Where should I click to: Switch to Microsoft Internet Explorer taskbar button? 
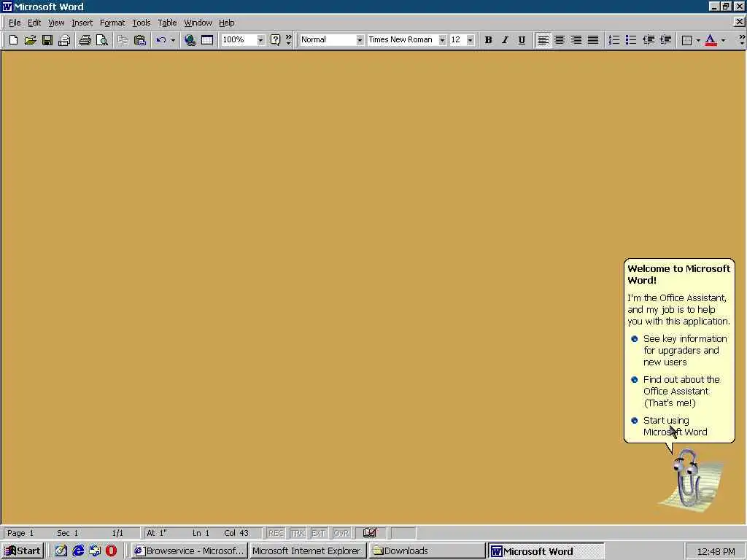point(308,551)
